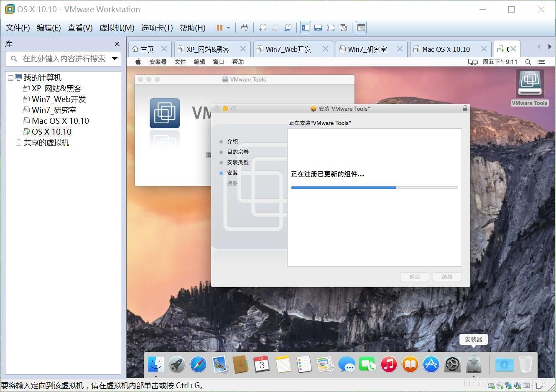
Task: Click the 继续 button in the installer
Action: click(x=447, y=277)
